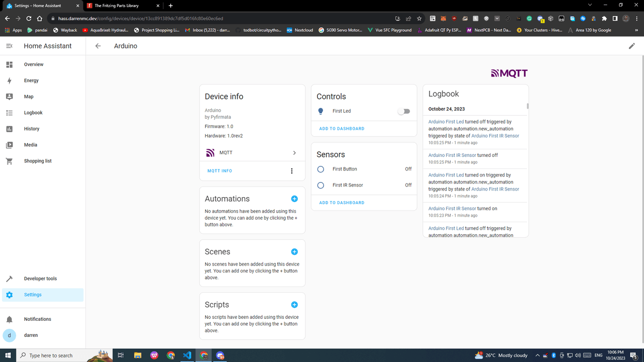
Task: Click the MQTT INFO button
Action: click(x=220, y=171)
